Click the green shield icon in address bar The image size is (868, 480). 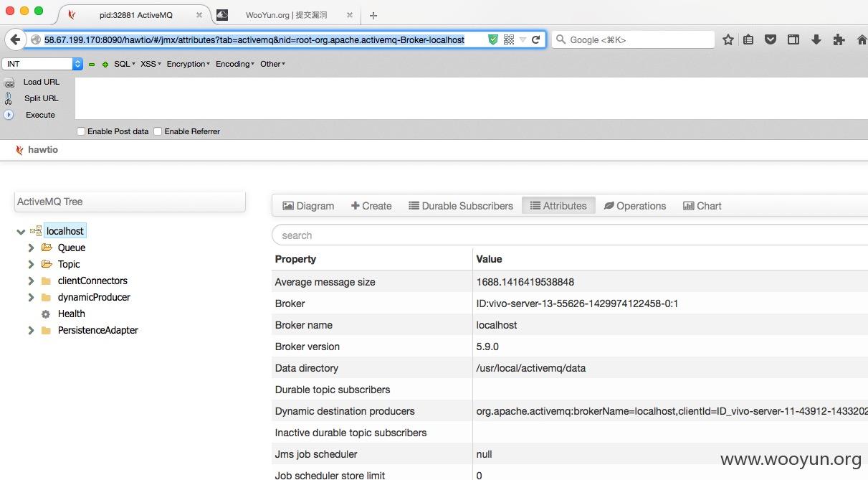(493, 39)
